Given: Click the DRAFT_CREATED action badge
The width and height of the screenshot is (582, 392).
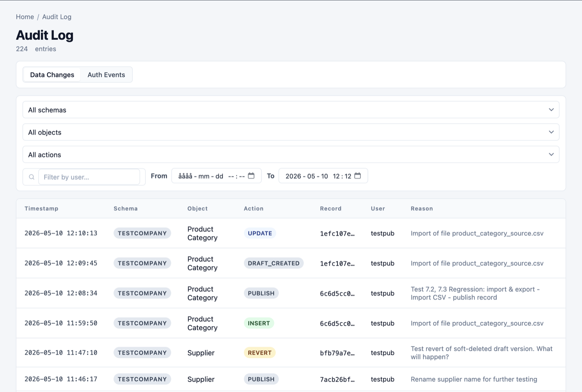Looking at the screenshot, I should pyautogui.click(x=274, y=263).
